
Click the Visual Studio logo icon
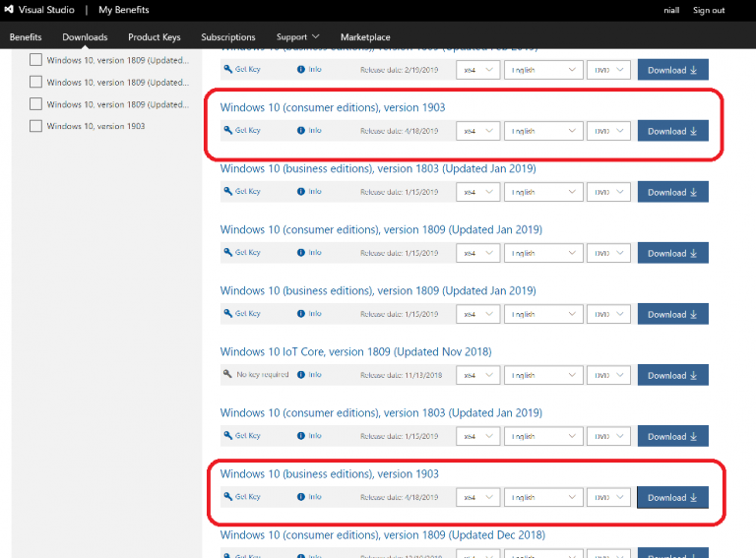coord(9,10)
